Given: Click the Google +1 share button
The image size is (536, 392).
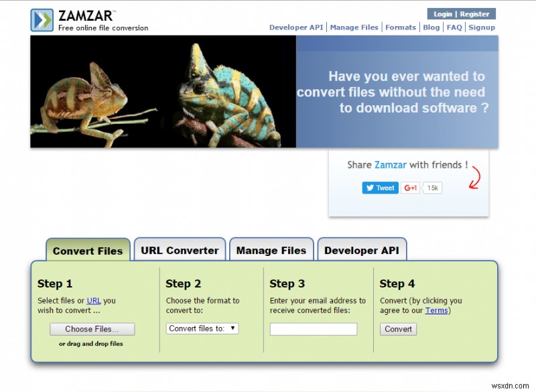Looking at the screenshot, I should click(x=410, y=188).
